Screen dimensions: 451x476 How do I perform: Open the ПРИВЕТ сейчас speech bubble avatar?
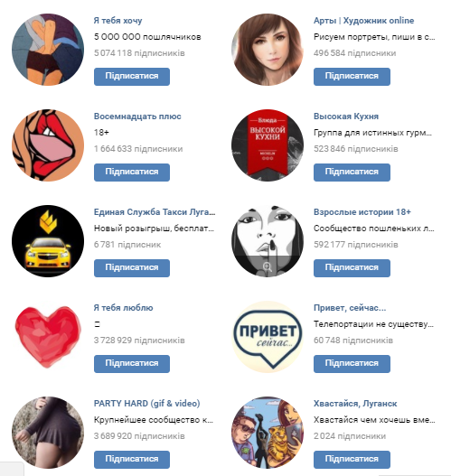tap(268, 337)
